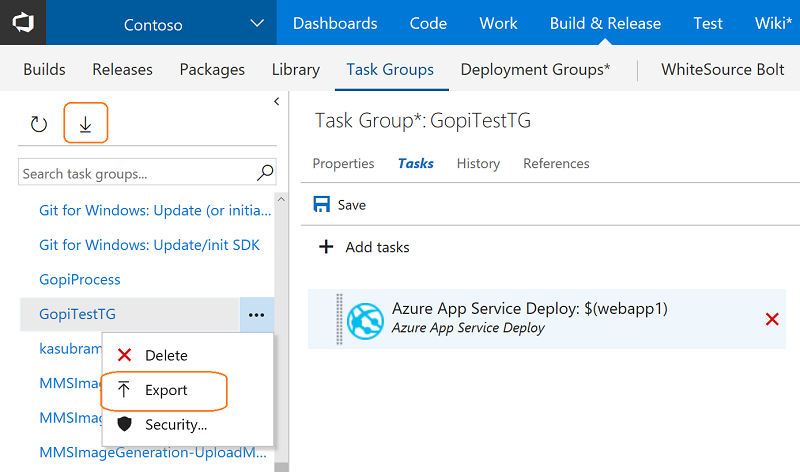The image size is (800, 472).
Task: Switch to the Builds tab
Action: pos(44,69)
